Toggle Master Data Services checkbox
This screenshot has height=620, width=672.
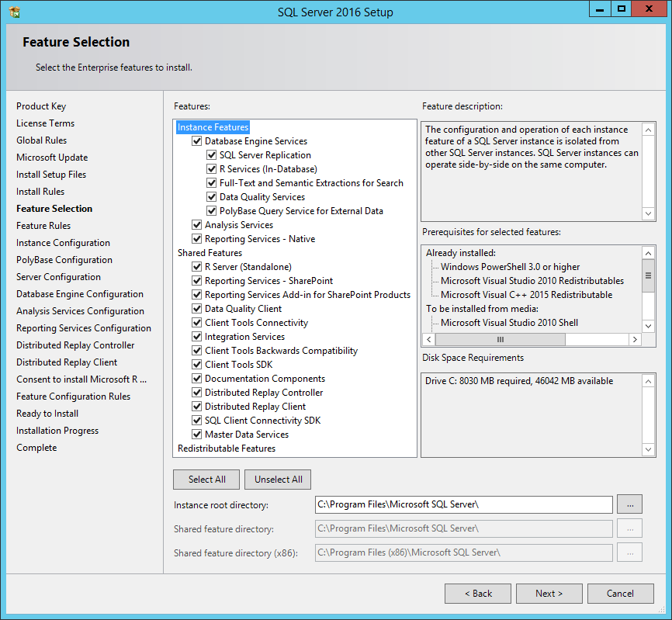click(197, 435)
